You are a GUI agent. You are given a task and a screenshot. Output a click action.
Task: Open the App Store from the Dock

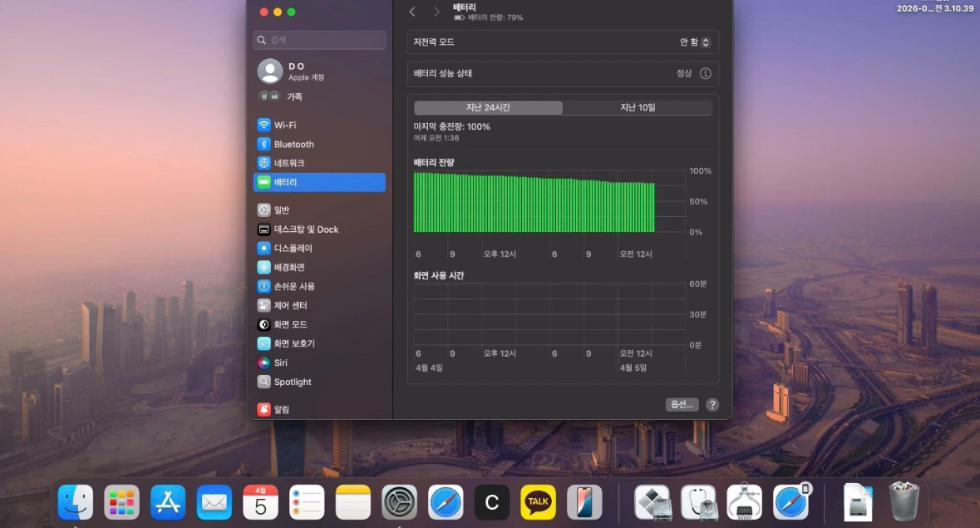click(168, 502)
